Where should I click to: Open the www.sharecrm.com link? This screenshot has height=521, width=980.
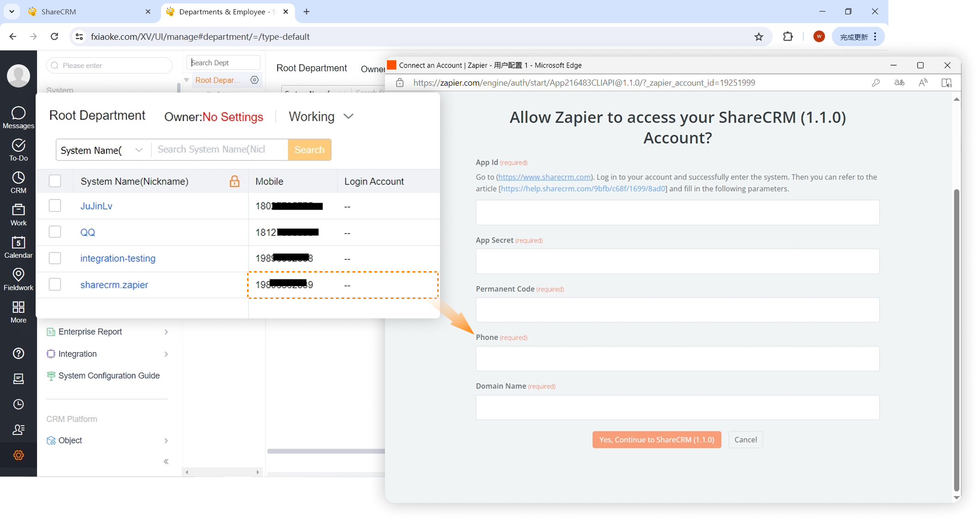[544, 177]
